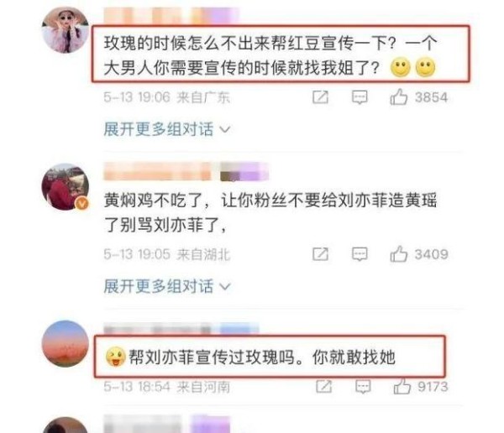Reply to the 5-13 19:06 comment from 广东
Viewport: 504px width, 433px height.
[x=360, y=97]
